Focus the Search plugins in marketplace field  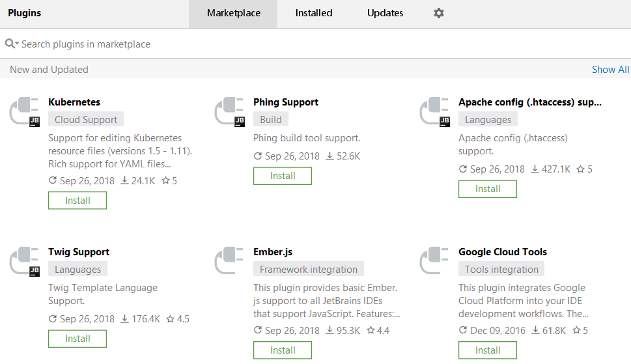point(315,44)
